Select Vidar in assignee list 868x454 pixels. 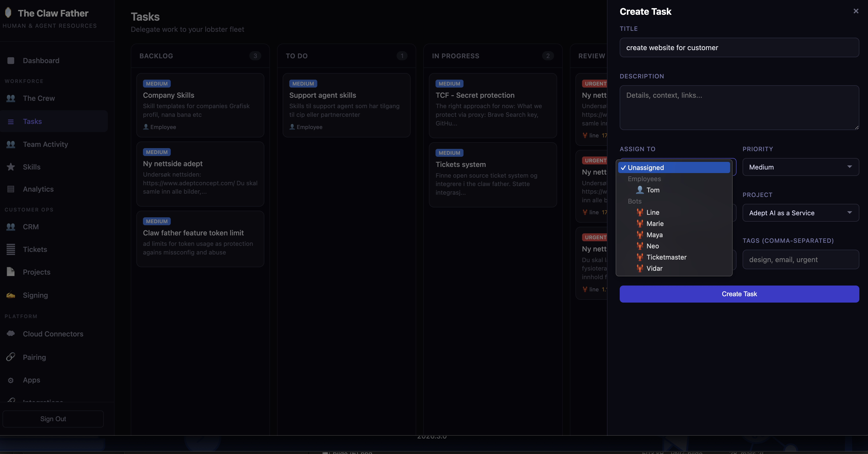654,268
